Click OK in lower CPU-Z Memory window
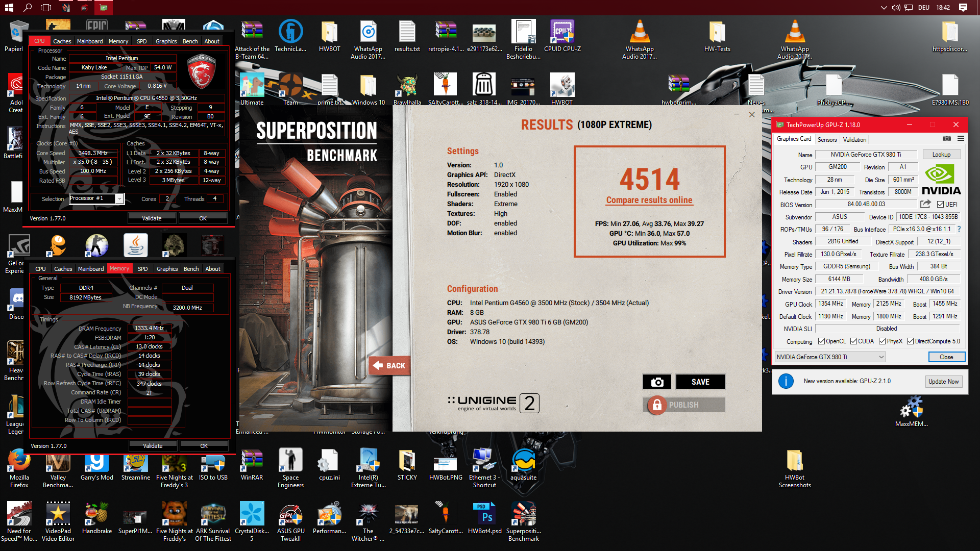This screenshot has height=551, width=980. pyautogui.click(x=204, y=446)
